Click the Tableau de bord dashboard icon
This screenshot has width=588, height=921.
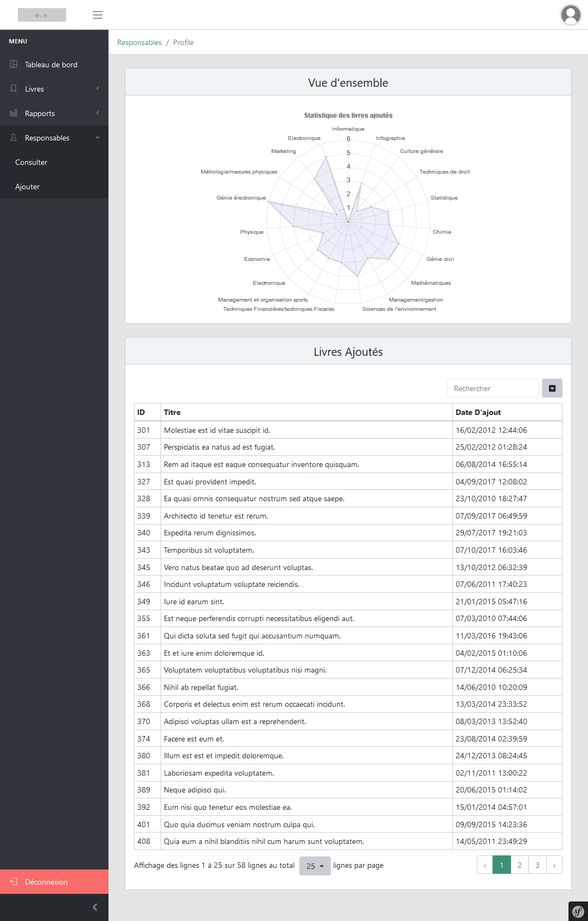click(14, 64)
